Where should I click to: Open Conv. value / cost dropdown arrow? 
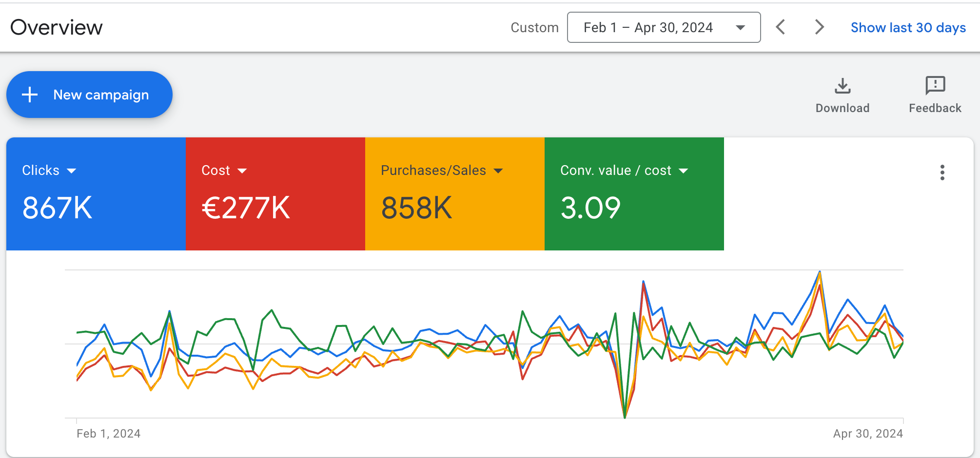684,171
